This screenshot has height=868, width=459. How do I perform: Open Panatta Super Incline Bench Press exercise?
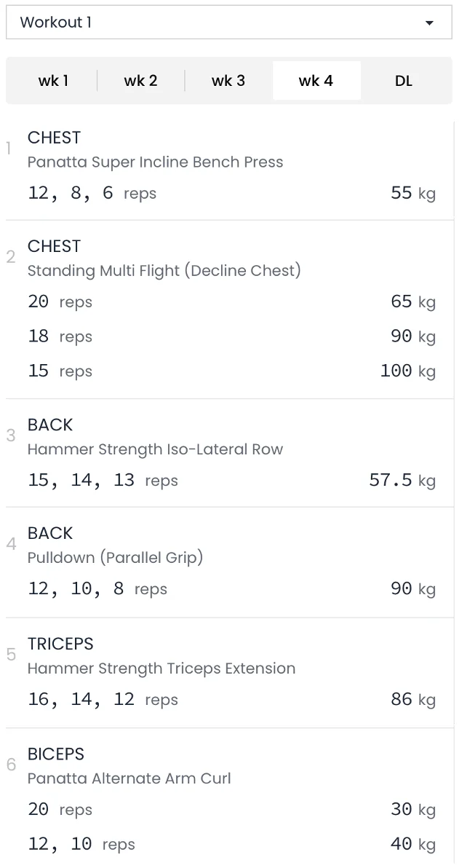[x=155, y=162]
